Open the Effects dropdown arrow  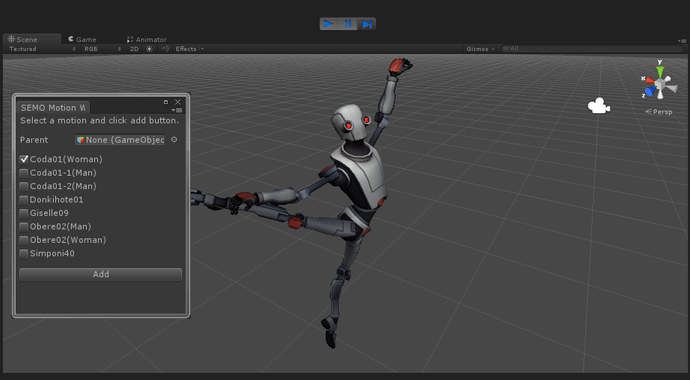pos(202,49)
